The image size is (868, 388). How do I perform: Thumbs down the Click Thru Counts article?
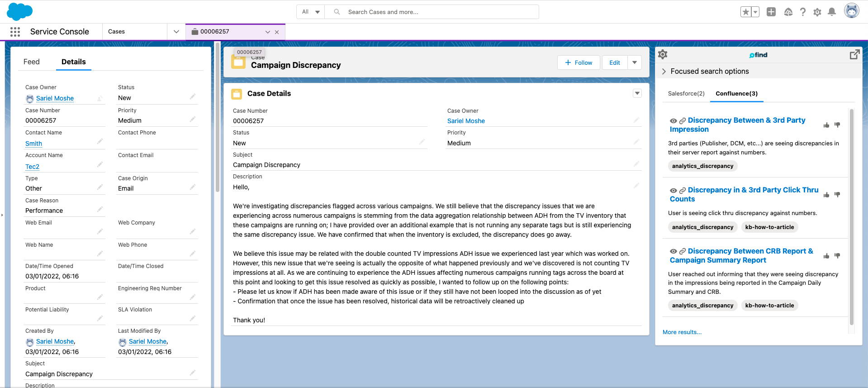837,195
